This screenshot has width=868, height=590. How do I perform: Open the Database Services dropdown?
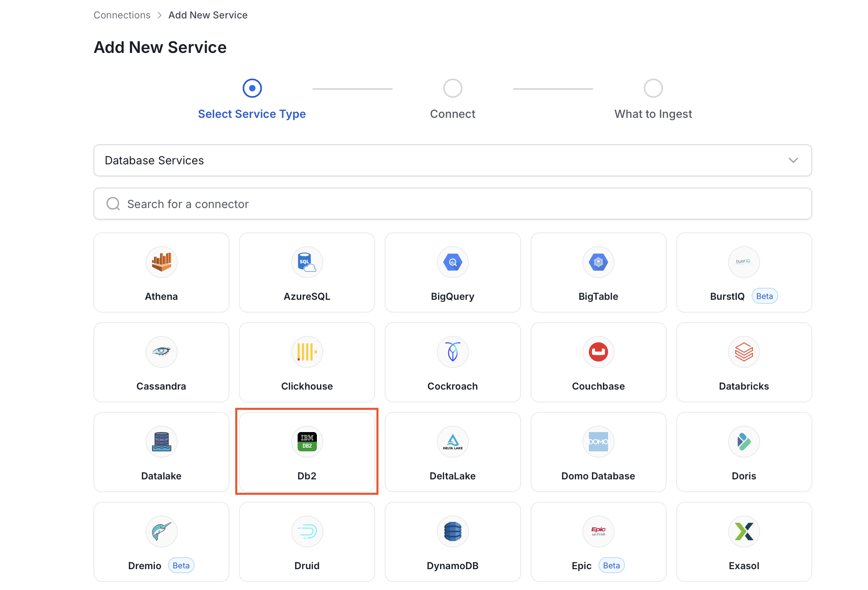452,160
